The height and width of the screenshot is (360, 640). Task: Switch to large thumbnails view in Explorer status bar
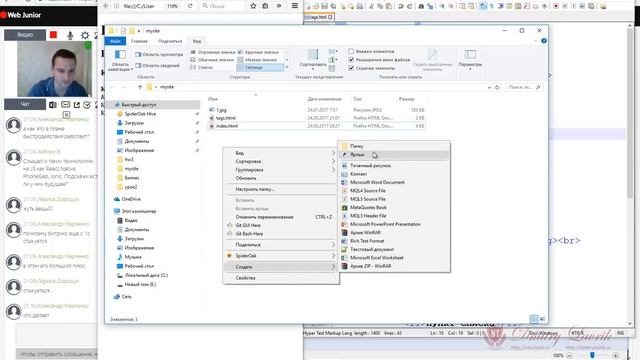click(x=542, y=319)
